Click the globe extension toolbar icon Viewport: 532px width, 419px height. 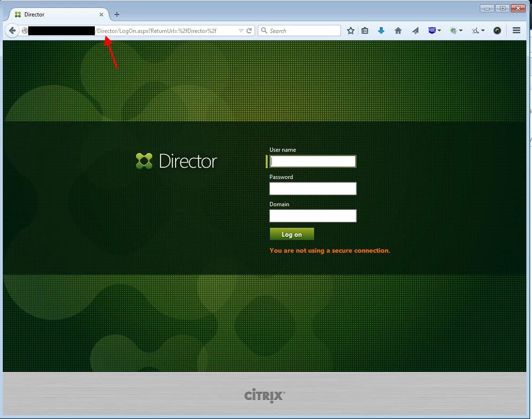coord(453,31)
